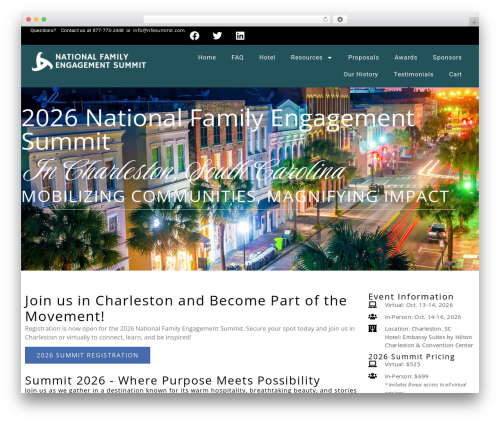Click the info@nfesummit.com email text
500x423 pixels.
point(159,30)
